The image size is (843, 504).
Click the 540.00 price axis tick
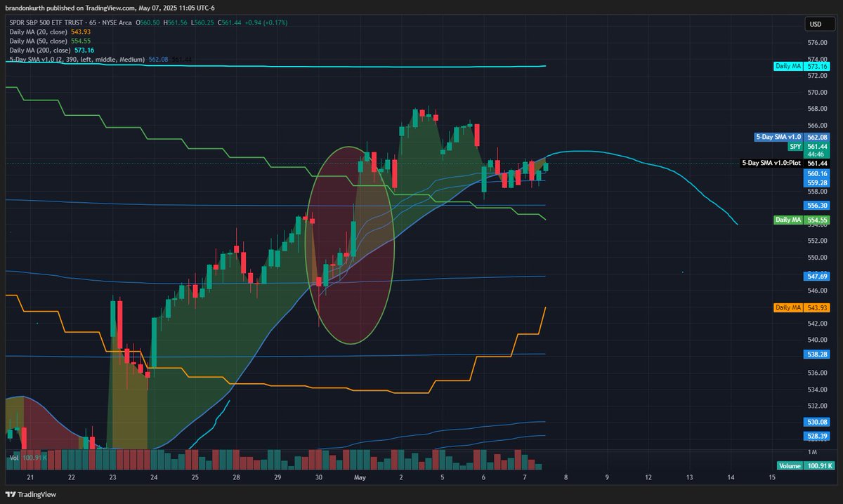[x=818, y=340]
